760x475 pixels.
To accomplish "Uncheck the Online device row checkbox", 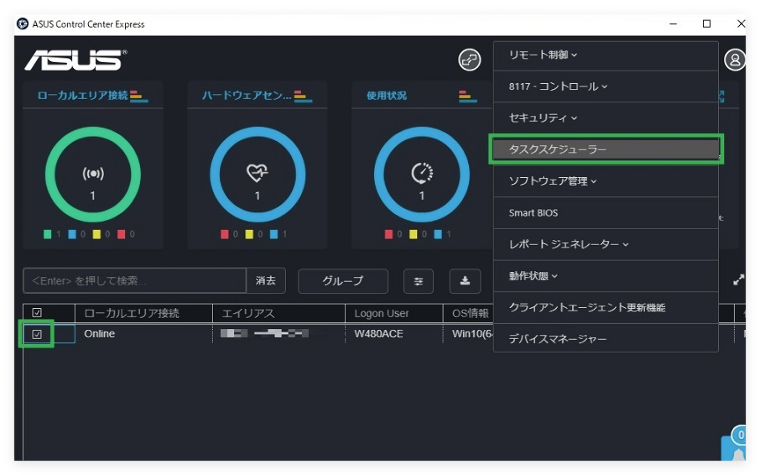I will 37,334.
